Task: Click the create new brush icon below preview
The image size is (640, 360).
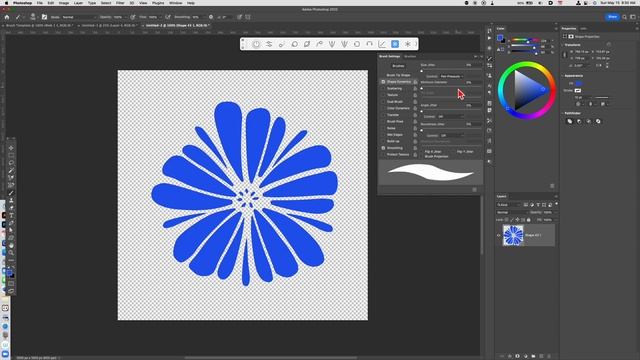Action: 474,190
